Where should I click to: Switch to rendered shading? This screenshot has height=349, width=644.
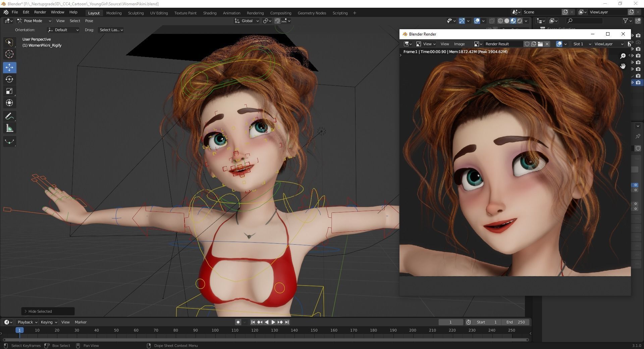[520, 21]
